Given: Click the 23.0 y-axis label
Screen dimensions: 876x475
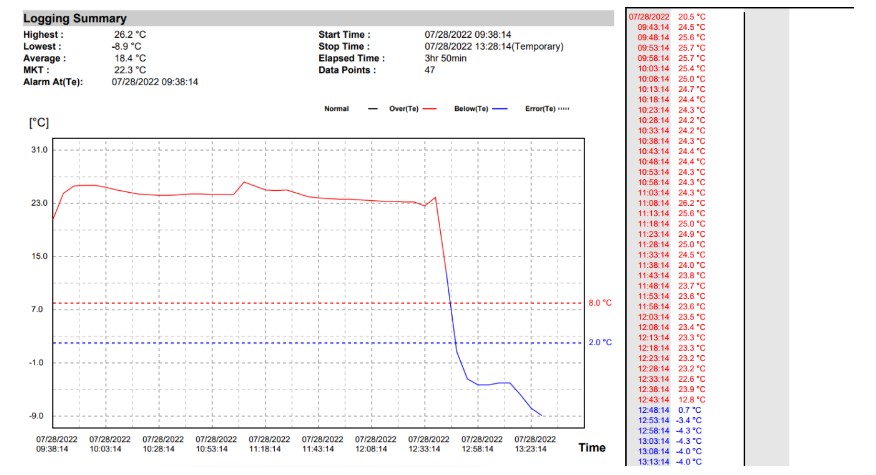Looking at the screenshot, I should click(39, 203).
